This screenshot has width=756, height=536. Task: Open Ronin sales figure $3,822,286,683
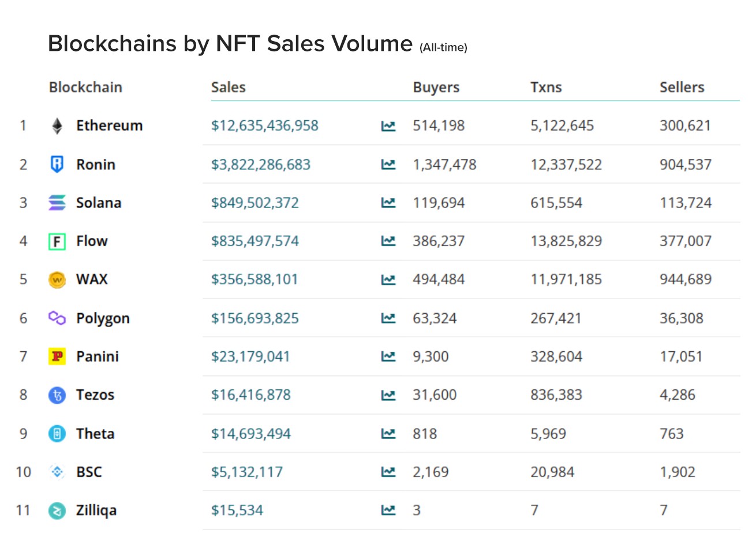[x=260, y=165]
